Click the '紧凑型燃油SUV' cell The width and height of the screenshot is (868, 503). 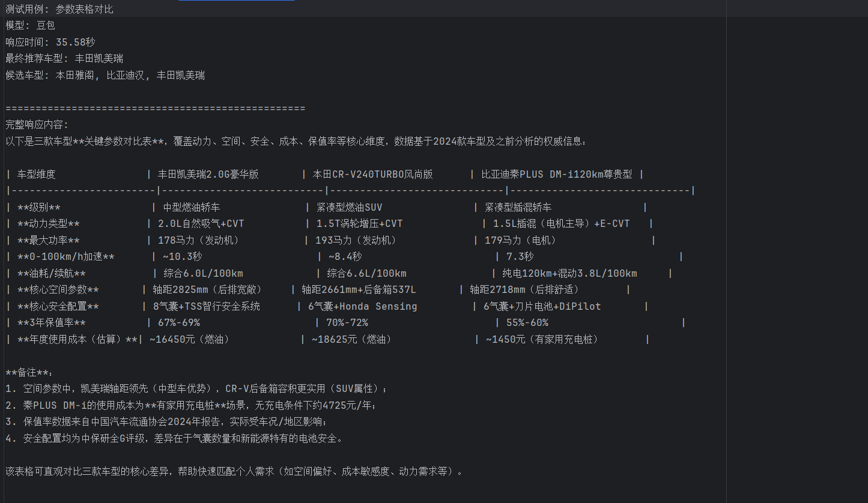350,207
